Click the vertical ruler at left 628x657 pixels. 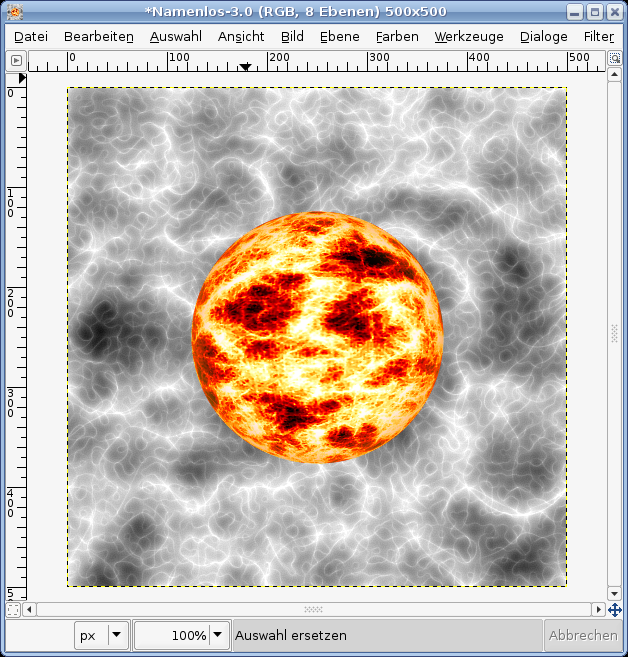(16, 336)
